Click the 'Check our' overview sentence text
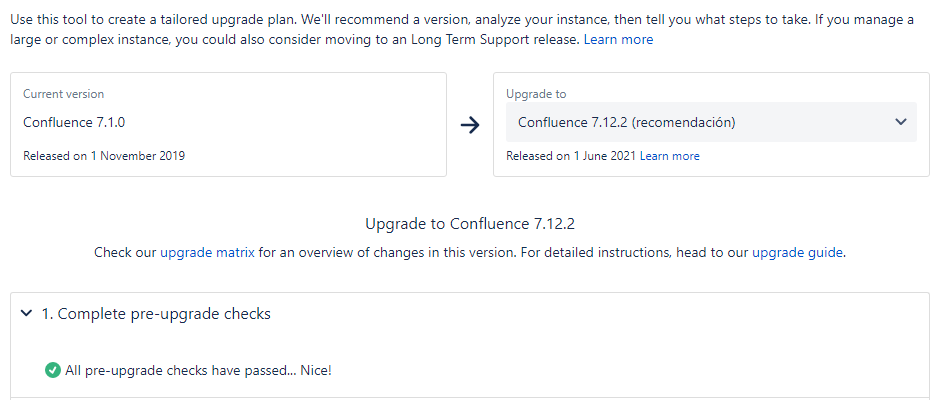Screen dimensions: 940x400 tap(125, 252)
